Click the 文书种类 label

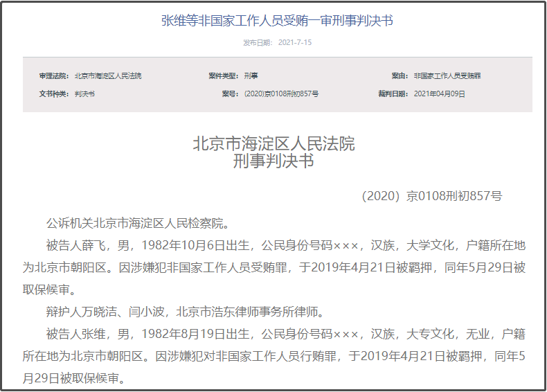tap(54, 94)
